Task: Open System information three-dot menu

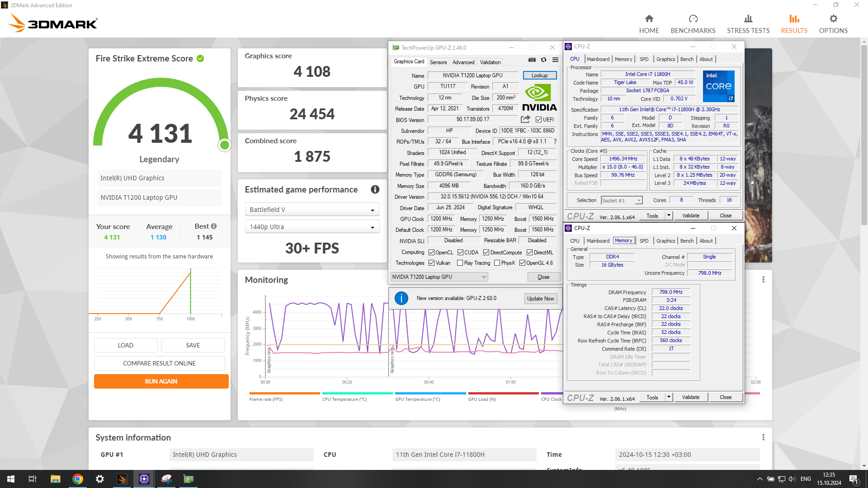Action: 763,437
